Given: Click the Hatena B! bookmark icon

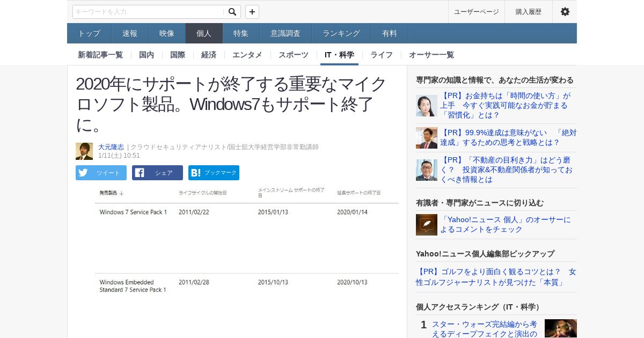Looking at the screenshot, I should coord(195,173).
